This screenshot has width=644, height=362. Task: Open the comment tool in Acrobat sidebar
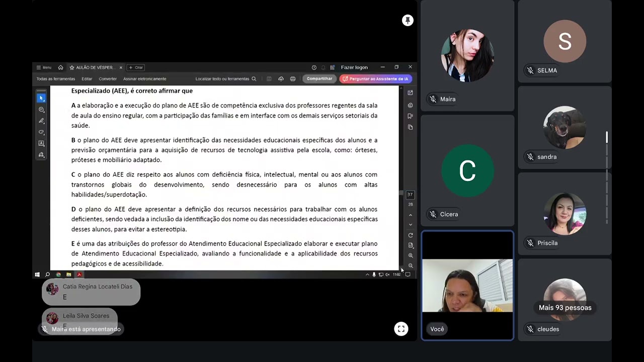41,110
